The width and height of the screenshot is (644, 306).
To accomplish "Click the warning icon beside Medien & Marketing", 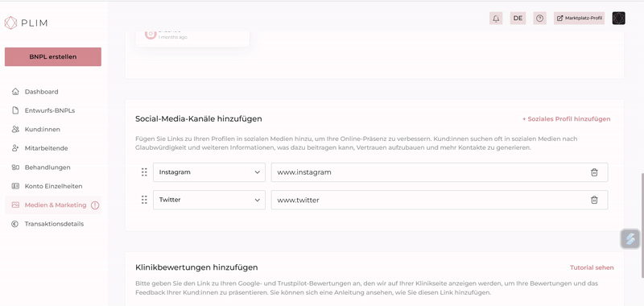I will pyautogui.click(x=95, y=205).
